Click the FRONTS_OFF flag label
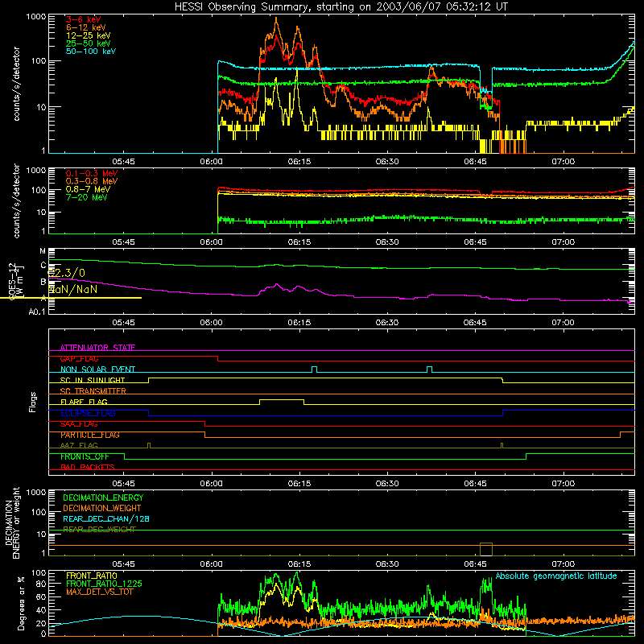 [85, 456]
